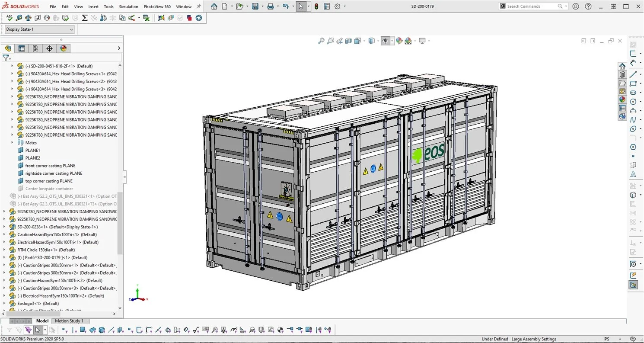Click the Spell Checker icon
The width and height of the screenshot is (644, 343).
point(9,18)
